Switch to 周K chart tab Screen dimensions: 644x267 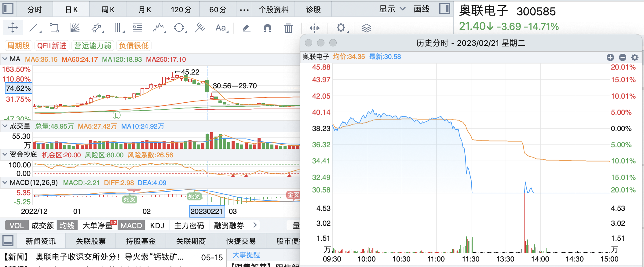(108, 9)
